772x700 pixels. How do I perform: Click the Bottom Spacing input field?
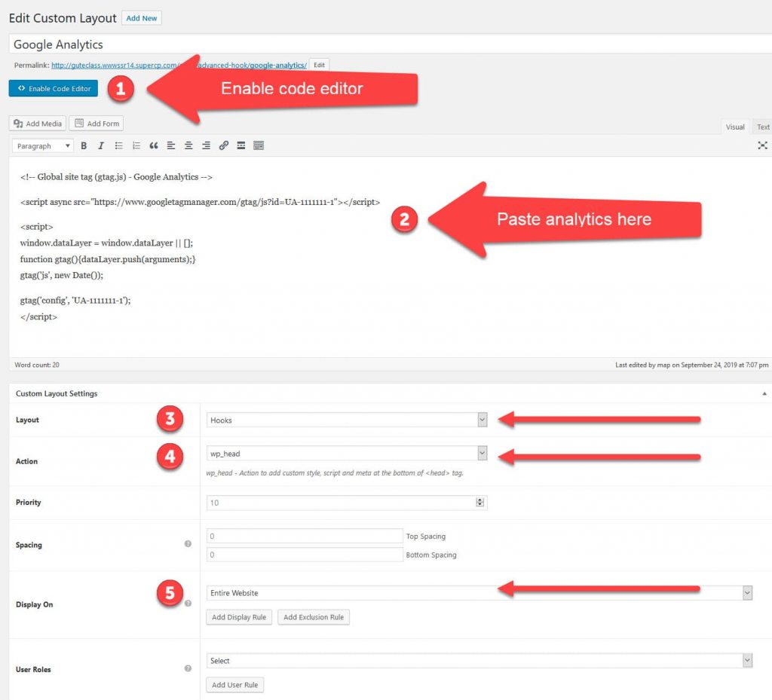(305, 555)
